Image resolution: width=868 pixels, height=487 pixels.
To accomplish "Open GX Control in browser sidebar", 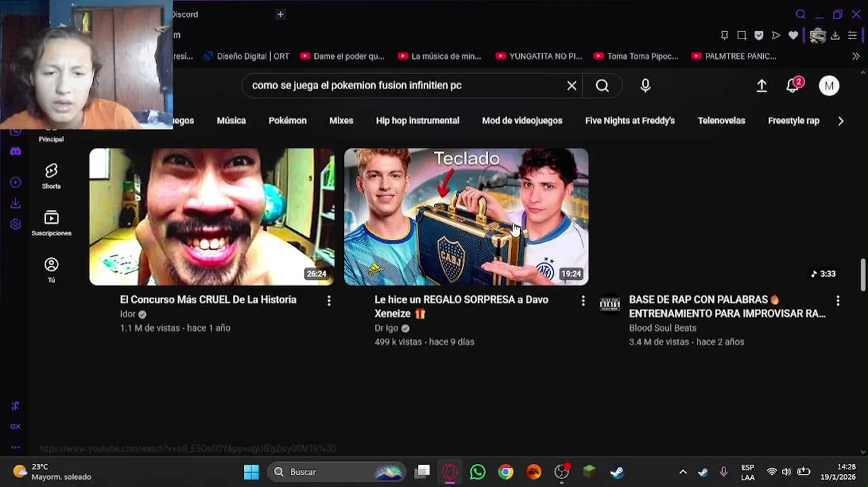I will [x=16, y=427].
